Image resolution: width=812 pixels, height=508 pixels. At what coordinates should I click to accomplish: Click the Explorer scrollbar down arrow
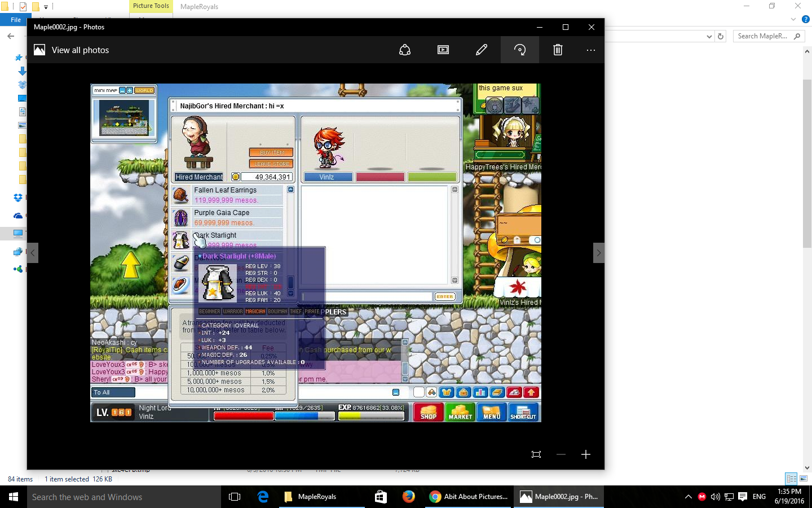pyautogui.click(x=807, y=468)
